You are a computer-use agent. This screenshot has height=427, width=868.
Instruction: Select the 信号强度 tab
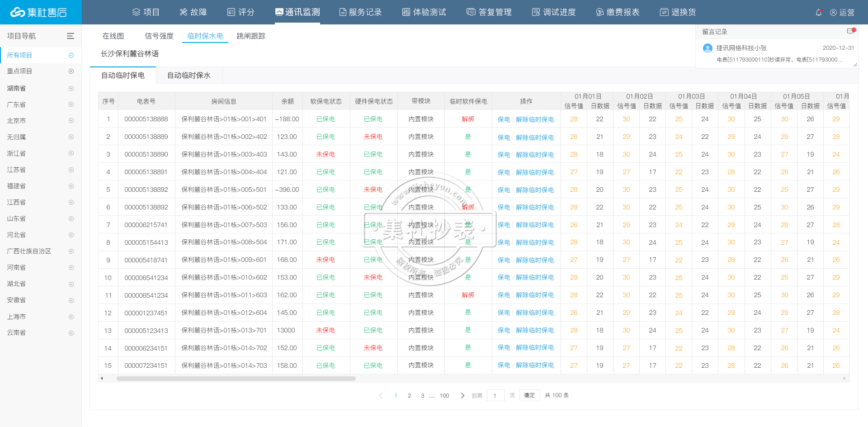[x=159, y=36]
